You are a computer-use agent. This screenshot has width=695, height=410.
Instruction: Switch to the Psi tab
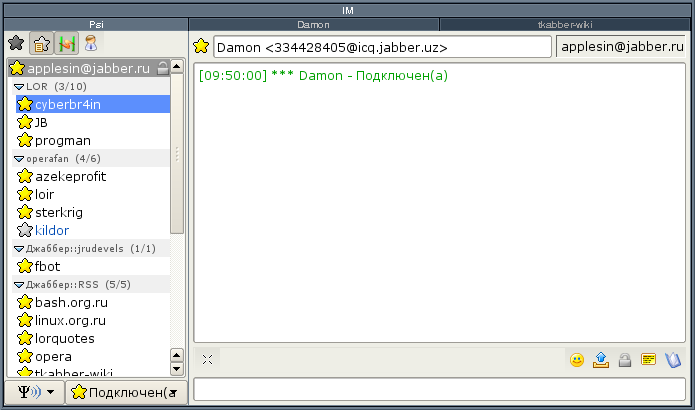pos(95,23)
